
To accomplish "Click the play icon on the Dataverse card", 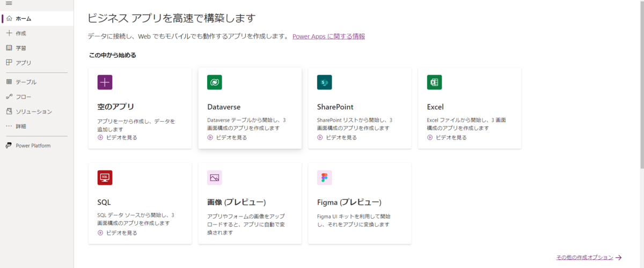I will (x=210, y=137).
